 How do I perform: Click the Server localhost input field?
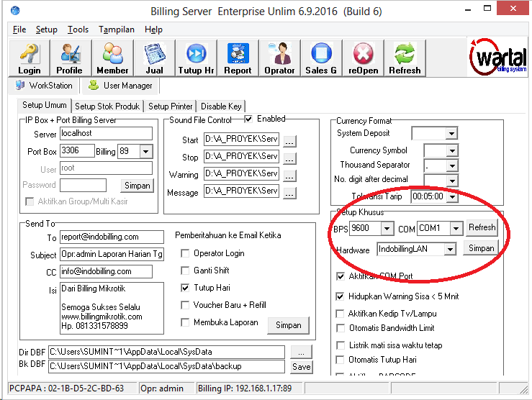click(x=107, y=134)
